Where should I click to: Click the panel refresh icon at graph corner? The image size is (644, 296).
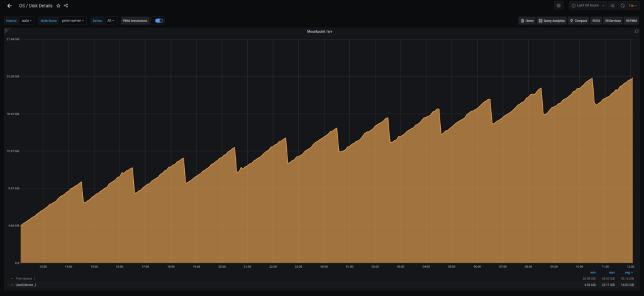click(636, 31)
